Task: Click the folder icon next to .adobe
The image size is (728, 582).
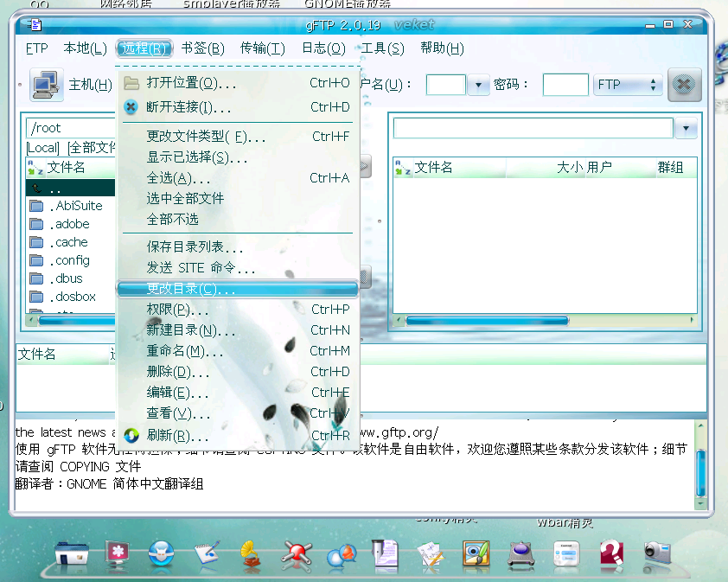Action: click(36, 224)
